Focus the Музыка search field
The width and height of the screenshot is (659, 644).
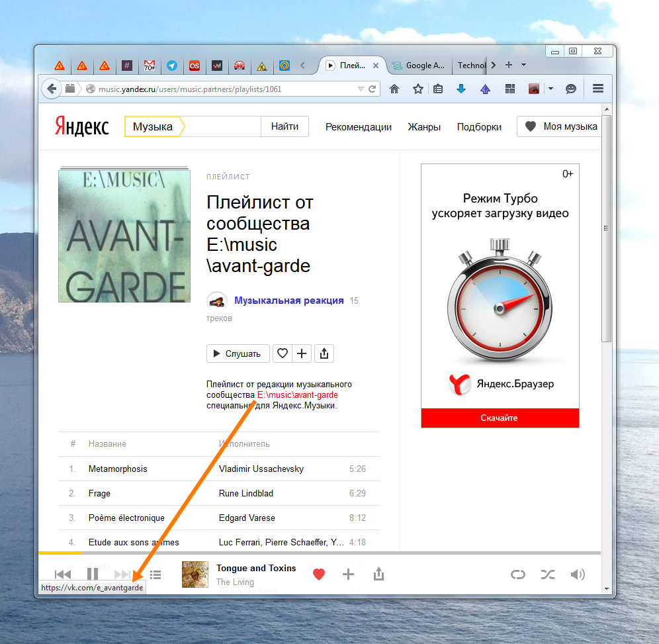tap(223, 126)
